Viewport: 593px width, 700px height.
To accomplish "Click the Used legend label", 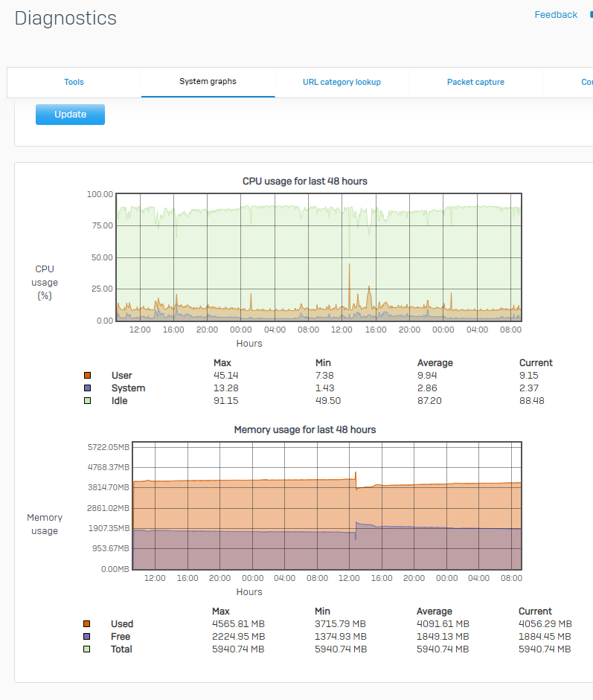I will (122, 623).
